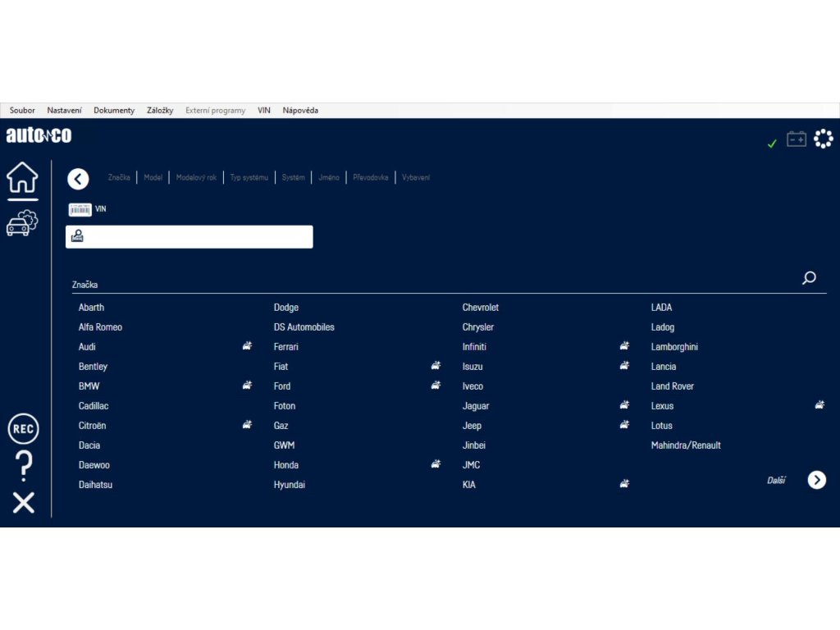Click the back arrow circle button
The height and width of the screenshot is (630, 840).
point(78,179)
